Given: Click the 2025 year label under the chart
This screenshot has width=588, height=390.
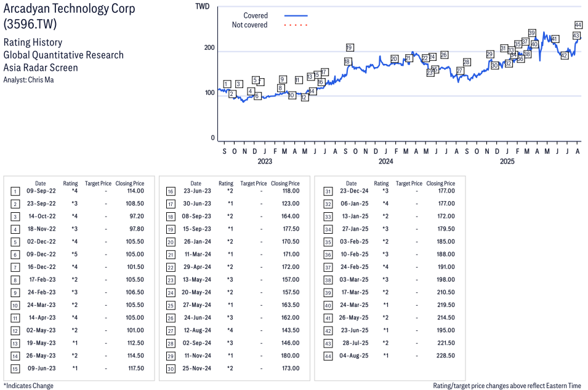Looking at the screenshot, I should [x=507, y=161].
